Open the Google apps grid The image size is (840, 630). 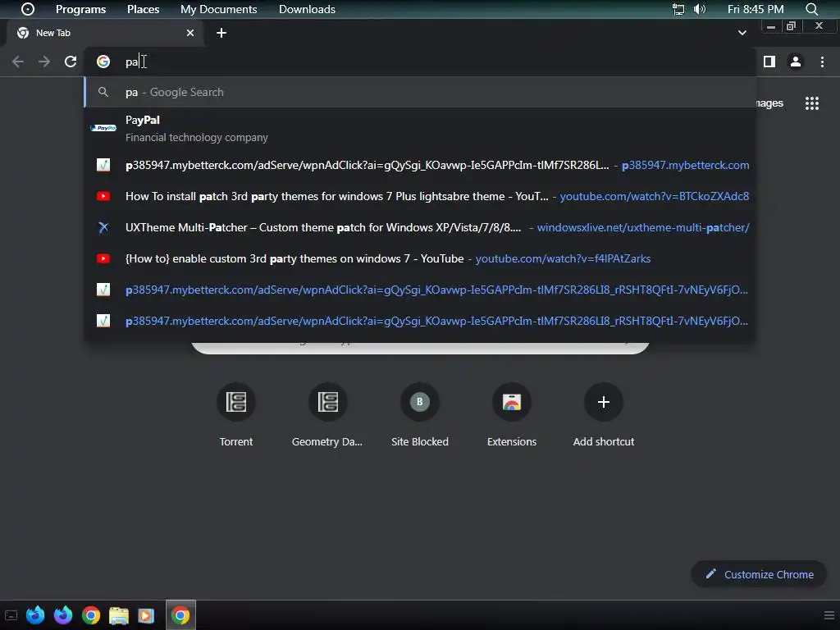pos(811,103)
